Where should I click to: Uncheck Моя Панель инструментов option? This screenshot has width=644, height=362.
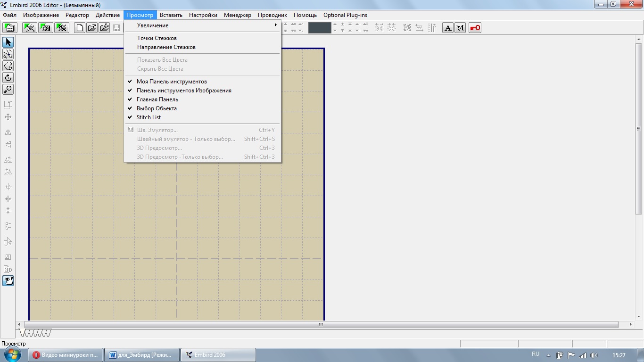(172, 82)
